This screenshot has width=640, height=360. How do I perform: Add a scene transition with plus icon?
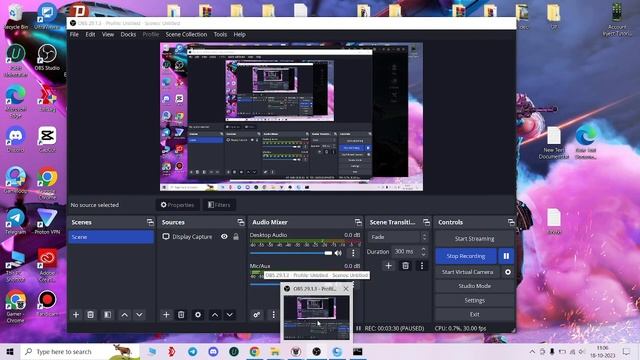click(389, 266)
